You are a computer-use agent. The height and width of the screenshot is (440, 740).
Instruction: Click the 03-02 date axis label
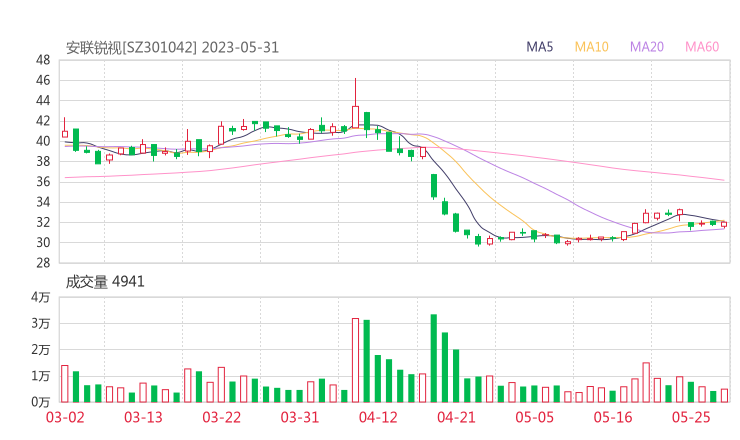[65, 417]
